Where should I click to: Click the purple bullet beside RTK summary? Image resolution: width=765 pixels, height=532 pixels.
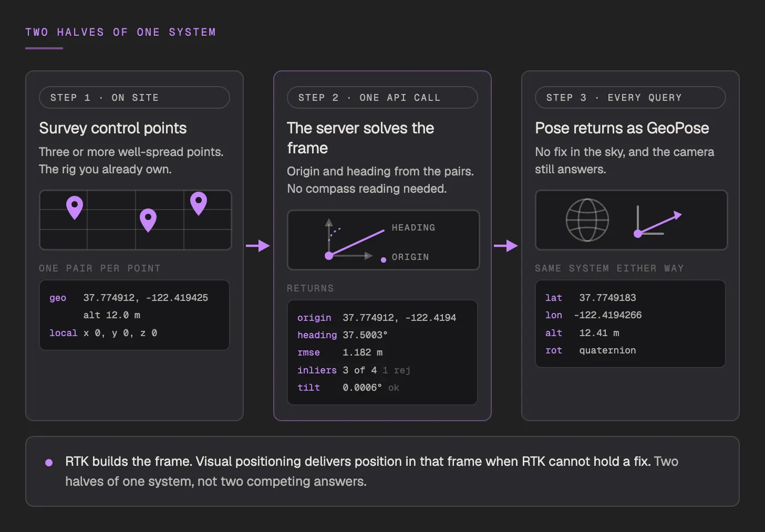pyautogui.click(x=49, y=463)
